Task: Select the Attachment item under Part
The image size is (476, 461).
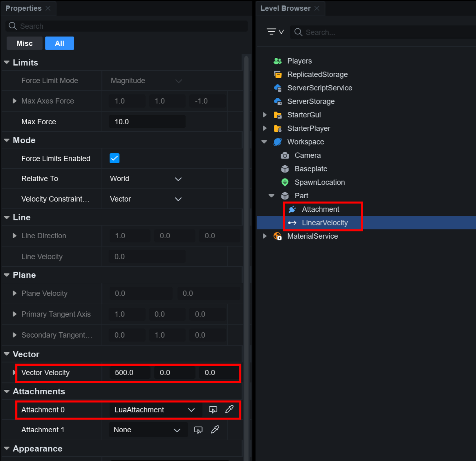Action: pos(320,209)
